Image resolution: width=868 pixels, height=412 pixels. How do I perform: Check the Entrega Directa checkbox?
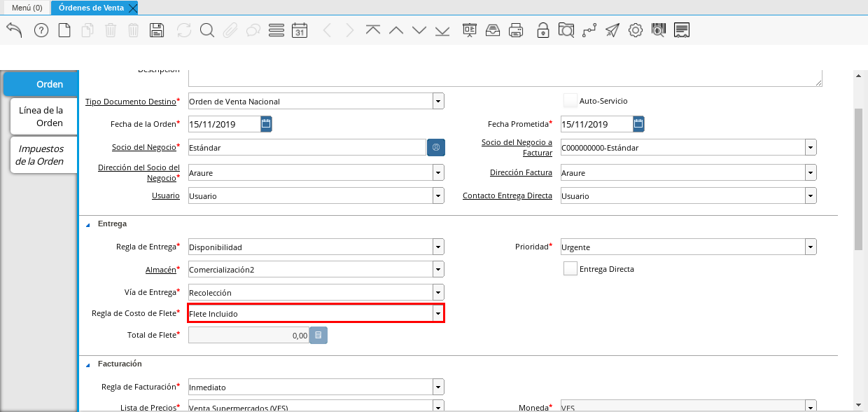click(x=570, y=269)
